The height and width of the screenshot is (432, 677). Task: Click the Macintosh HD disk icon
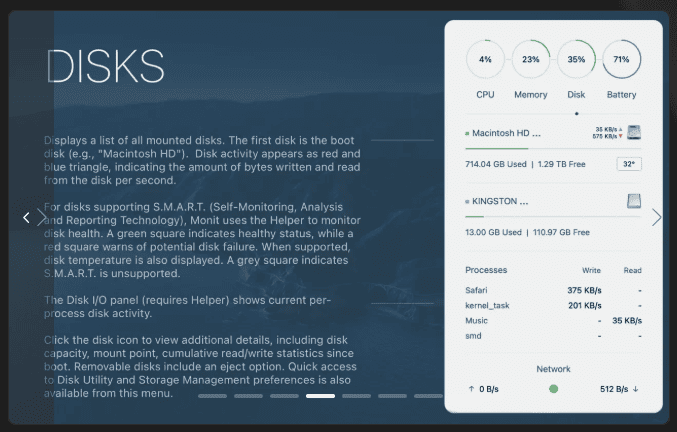pos(634,132)
